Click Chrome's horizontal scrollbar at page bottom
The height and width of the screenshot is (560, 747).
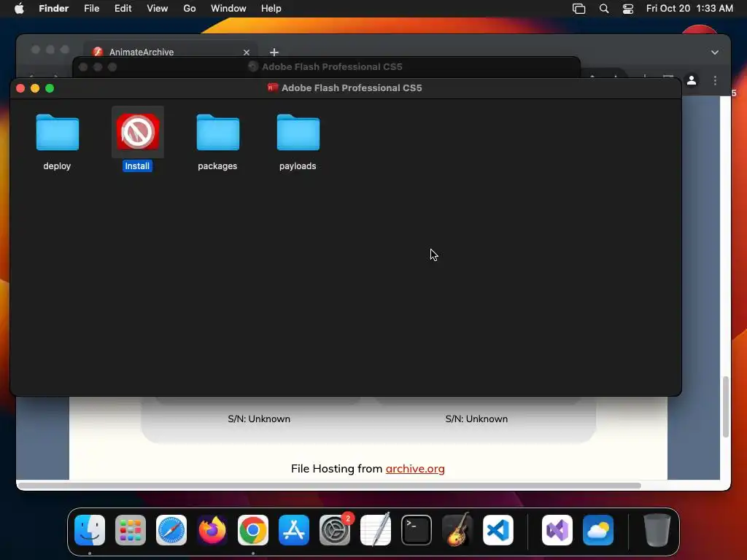pyautogui.click(x=330, y=486)
